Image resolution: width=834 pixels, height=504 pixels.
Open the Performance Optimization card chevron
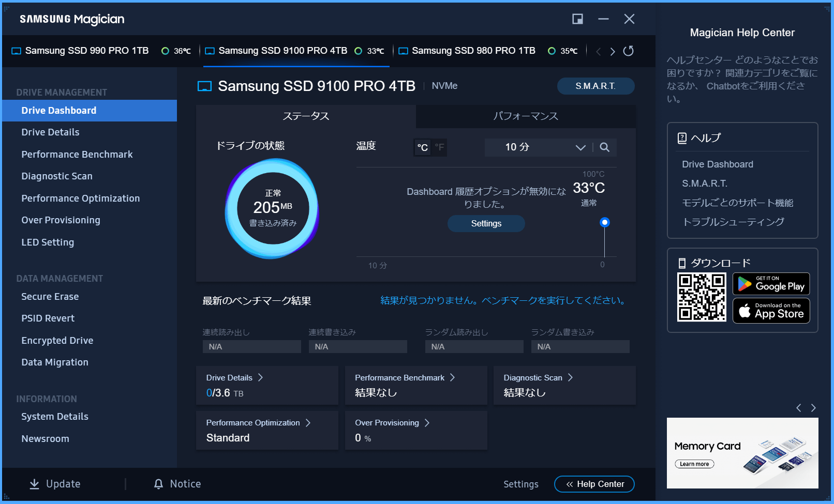tap(308, 422)
